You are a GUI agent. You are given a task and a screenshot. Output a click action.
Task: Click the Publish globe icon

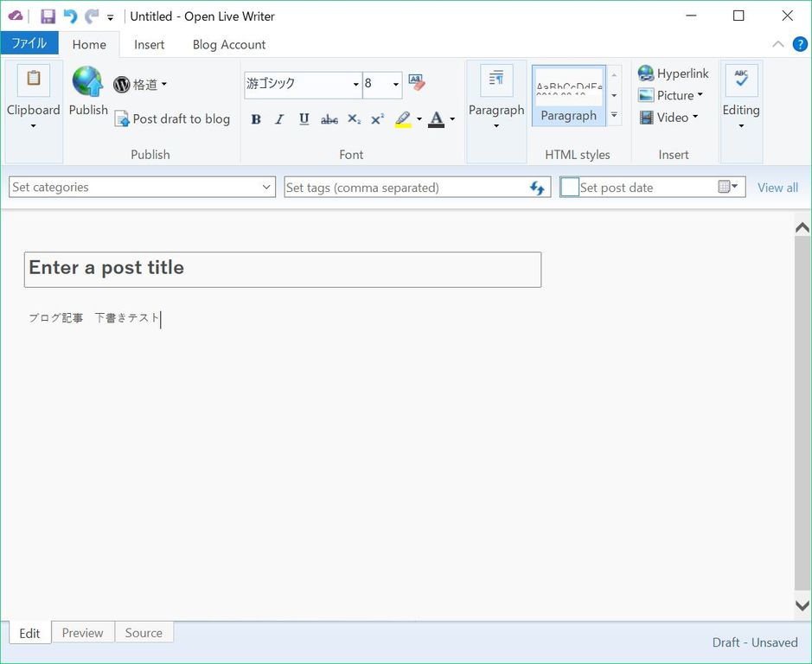(x=88, y=81)
